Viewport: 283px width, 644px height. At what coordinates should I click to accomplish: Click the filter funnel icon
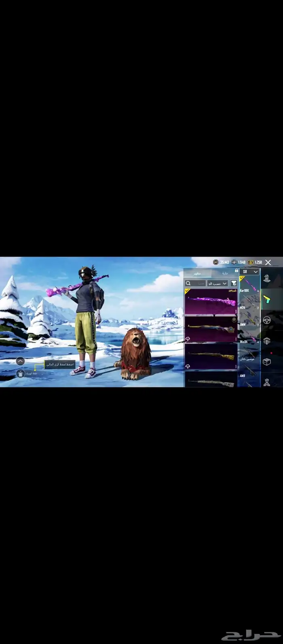pyautogui.click(x=233, y=284)
